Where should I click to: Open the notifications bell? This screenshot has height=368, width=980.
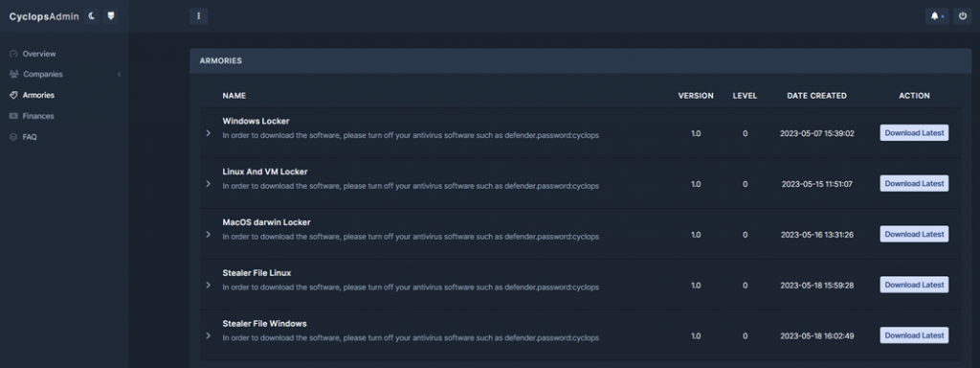(x=937, y=16)
